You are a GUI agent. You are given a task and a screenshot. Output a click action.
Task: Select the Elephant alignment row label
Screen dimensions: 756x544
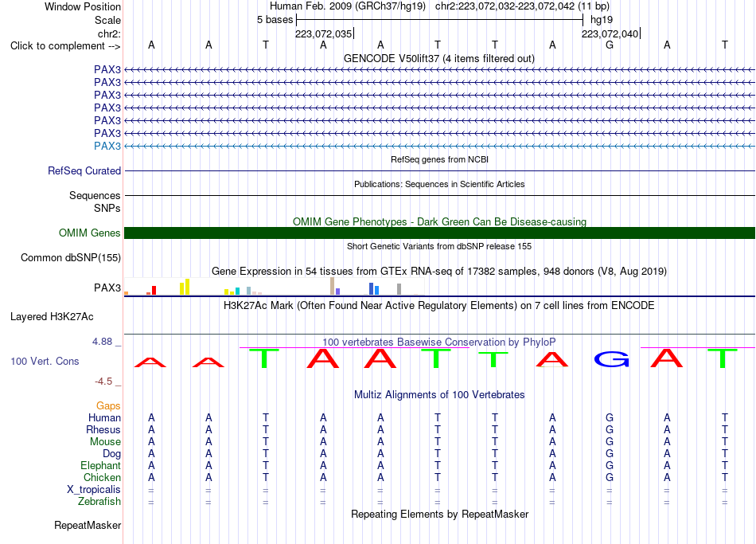[101, 465]
